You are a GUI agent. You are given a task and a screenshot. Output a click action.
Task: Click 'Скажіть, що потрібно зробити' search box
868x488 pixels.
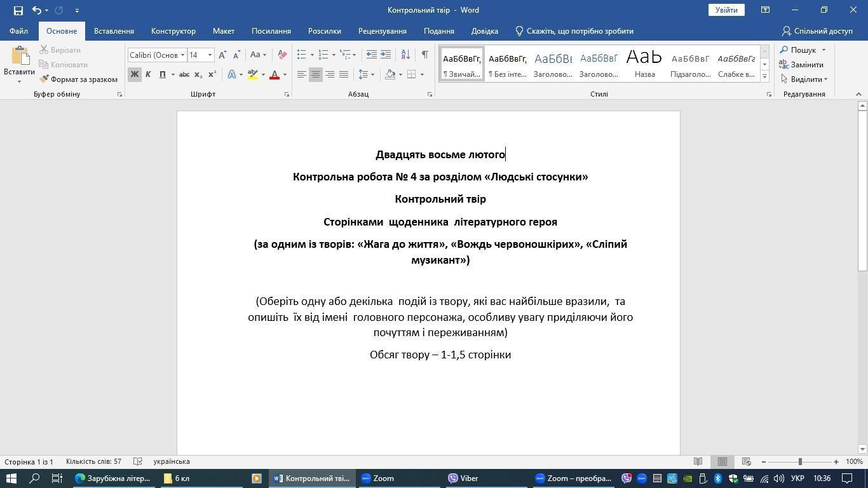pyautogui.click(x=574, y=31)
